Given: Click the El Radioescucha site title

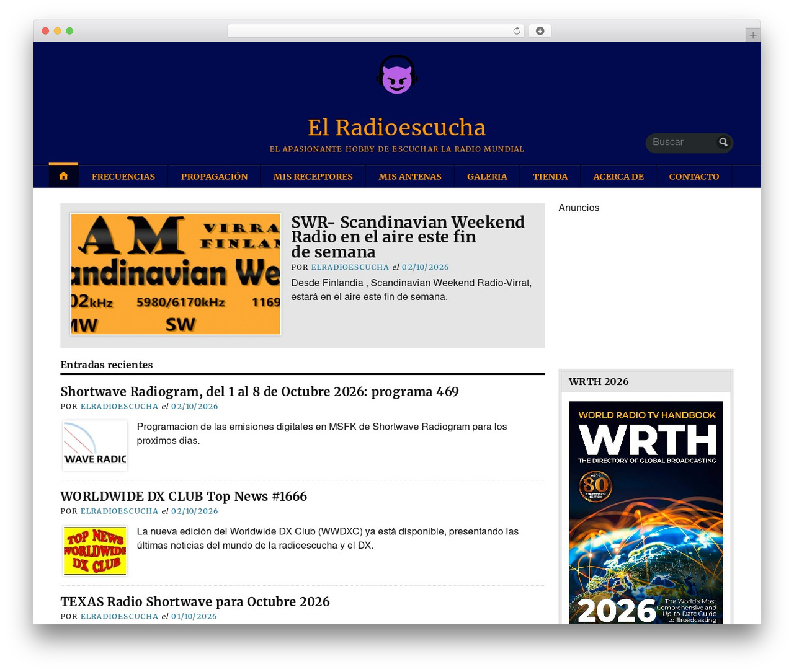Looking at the screenshot, I should pos(397,127).
